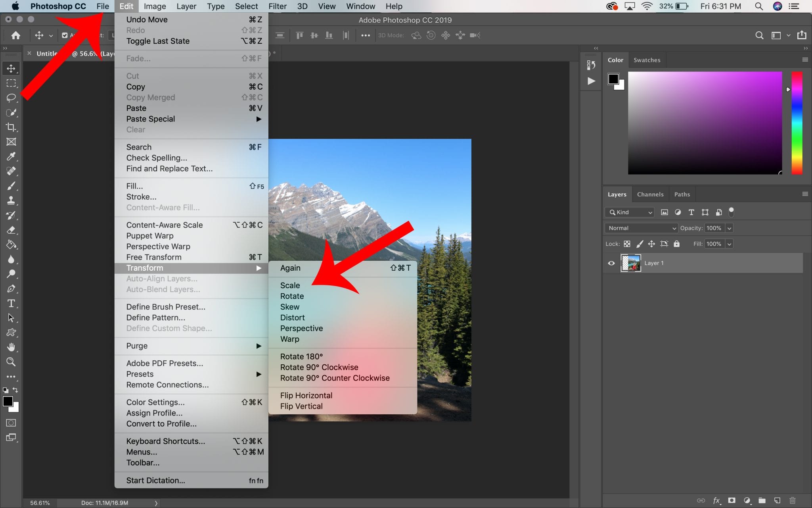Switch to the Channels tab

click(650, 194)
